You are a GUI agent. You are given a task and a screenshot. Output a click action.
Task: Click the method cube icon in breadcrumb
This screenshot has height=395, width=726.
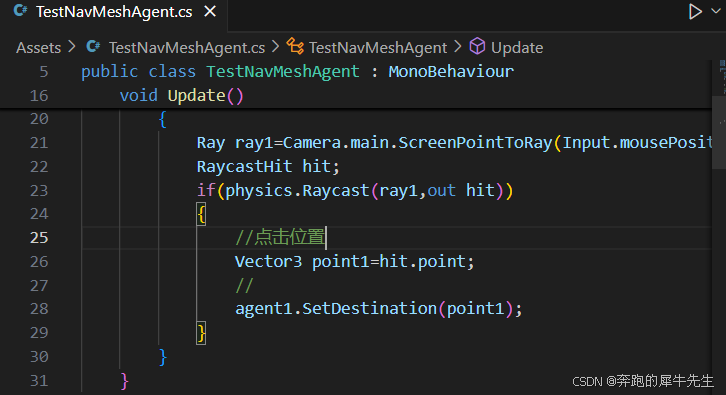477,47
